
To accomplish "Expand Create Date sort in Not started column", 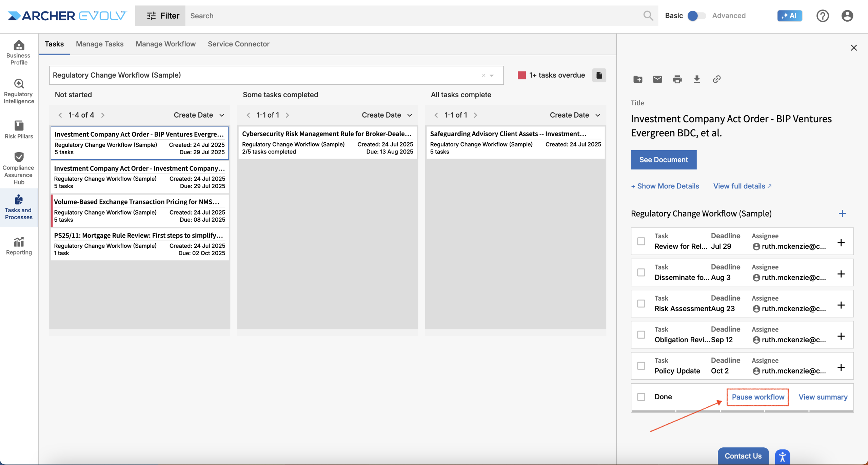I will point(199,115).
